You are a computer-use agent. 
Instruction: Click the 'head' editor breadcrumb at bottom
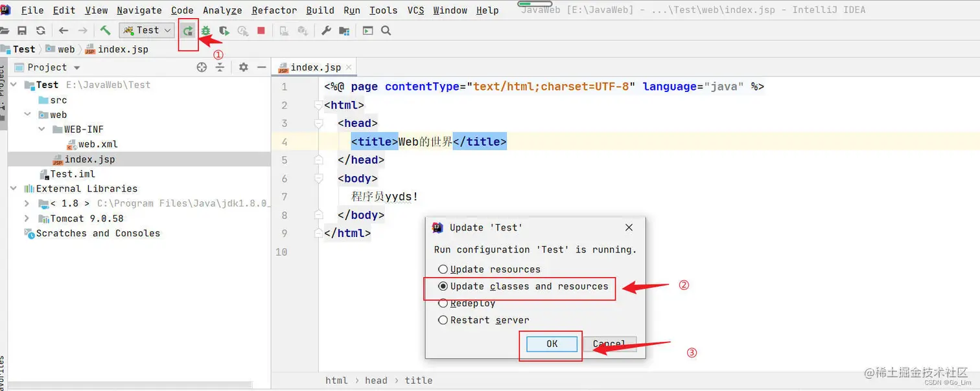[376, 381]
